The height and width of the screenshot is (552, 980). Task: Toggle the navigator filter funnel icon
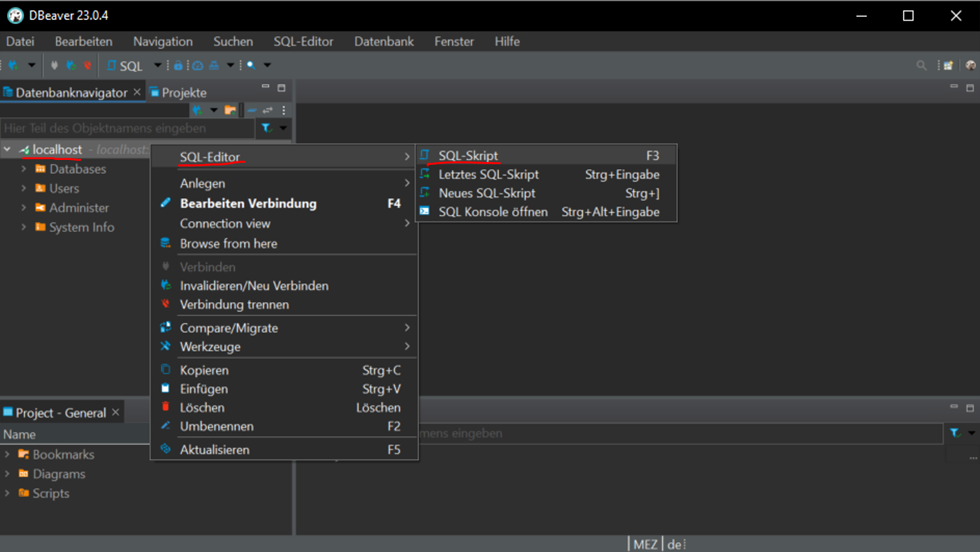point(267,128)
